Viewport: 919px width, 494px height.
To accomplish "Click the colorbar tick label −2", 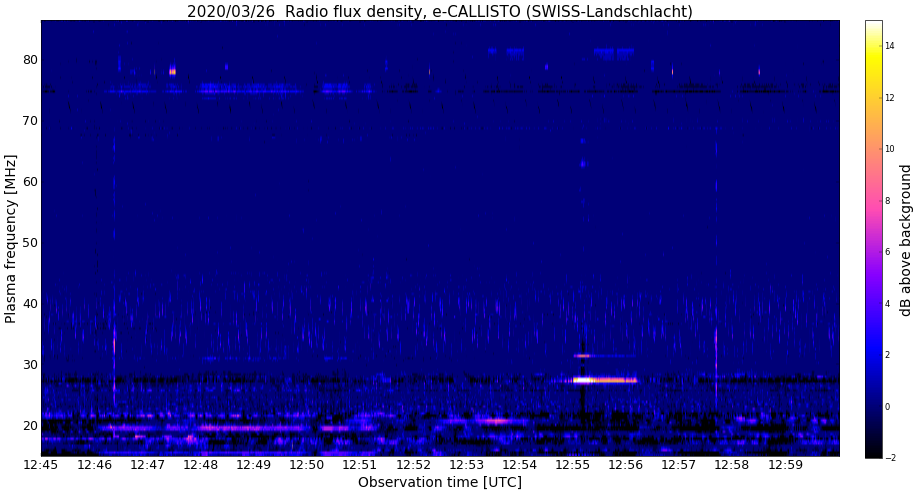I will click(x=890, y=458).
